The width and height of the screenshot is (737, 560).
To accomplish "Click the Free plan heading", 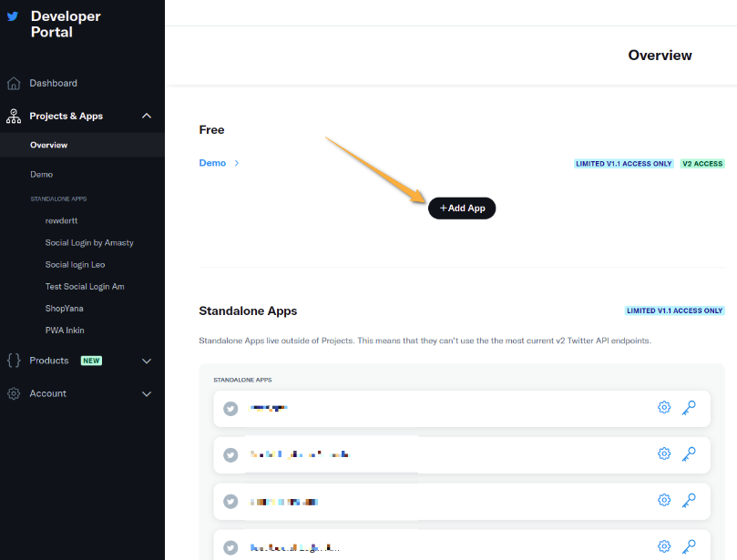I will (x=211, y=129).
